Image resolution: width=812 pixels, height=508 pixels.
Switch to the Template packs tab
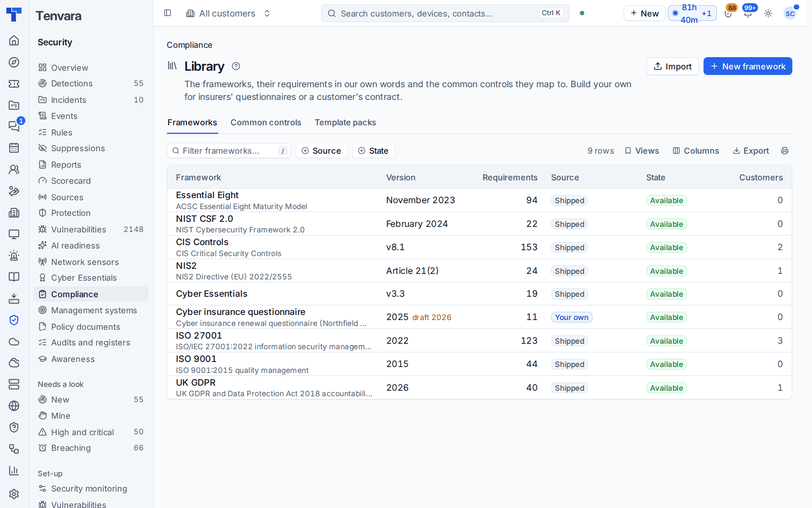pyautogui.click(x=346, y=122)
